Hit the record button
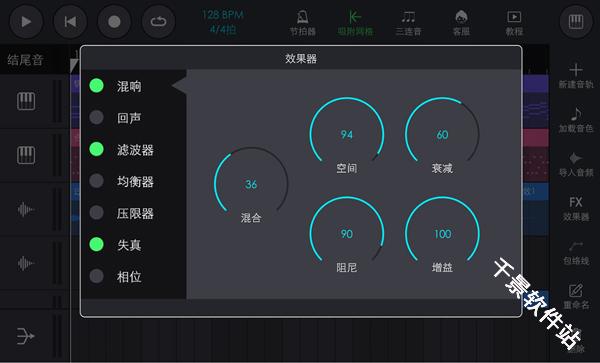 pyautogui.click(x=114, y=21)
